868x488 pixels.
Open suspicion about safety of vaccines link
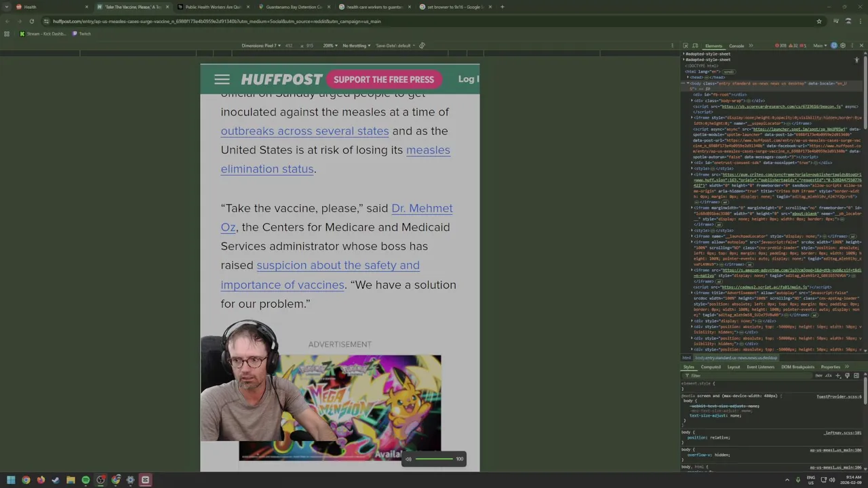(x=320, y=275)
